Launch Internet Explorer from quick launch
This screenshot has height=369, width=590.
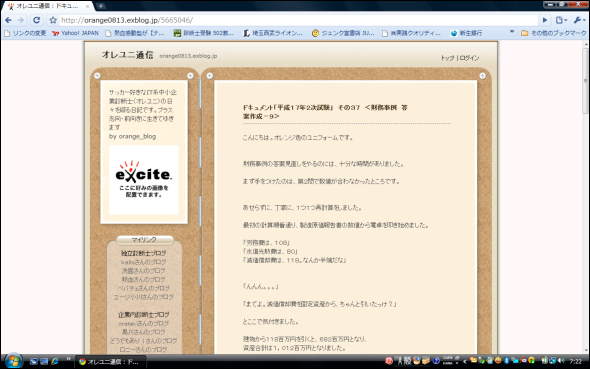(x=55, y=361)
